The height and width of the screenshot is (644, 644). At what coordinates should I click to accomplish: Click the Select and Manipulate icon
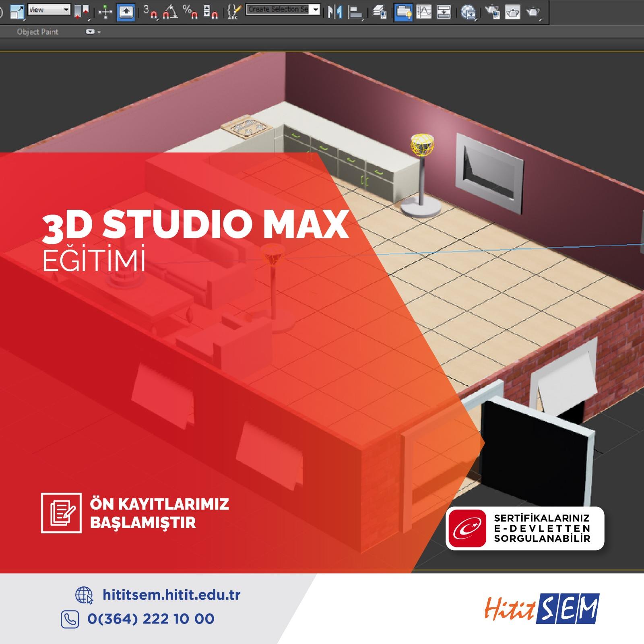(x=105, y=12)
